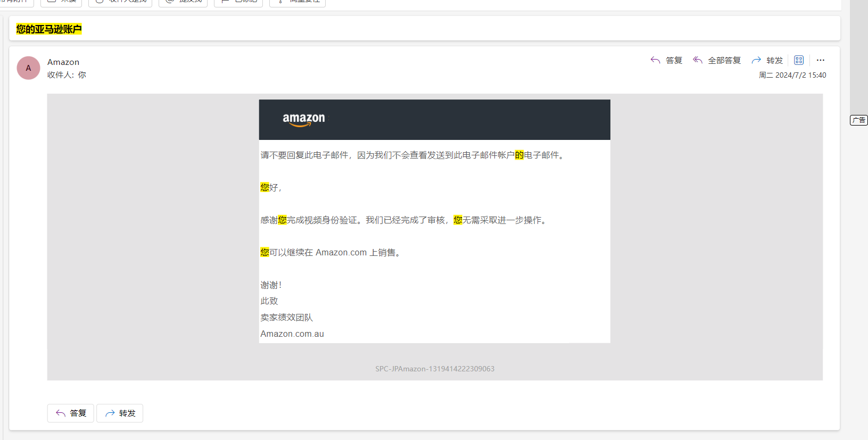Screen dimensions: 868x440
Task: Click the top Reply (答复) button
Action: pos(666,60)
